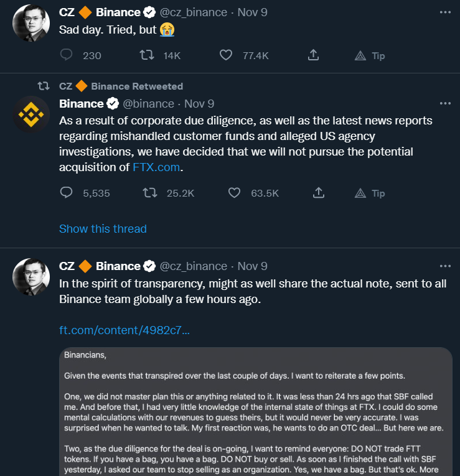The width and height of the screenshot is (460, 476).
Task: Tip CZ on the first tweet
Action: (x=370, y=55)
